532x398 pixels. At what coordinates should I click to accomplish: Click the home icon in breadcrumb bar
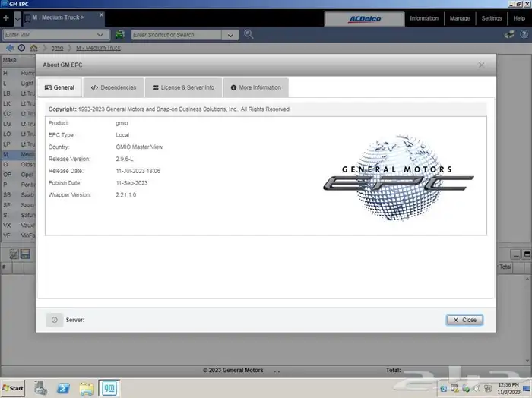[33, 48]
